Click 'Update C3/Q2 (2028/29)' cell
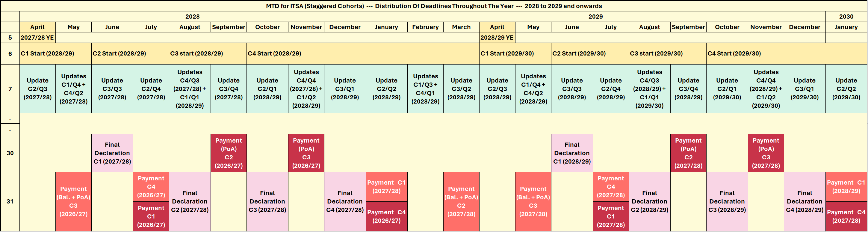 (x=461, y=89)
